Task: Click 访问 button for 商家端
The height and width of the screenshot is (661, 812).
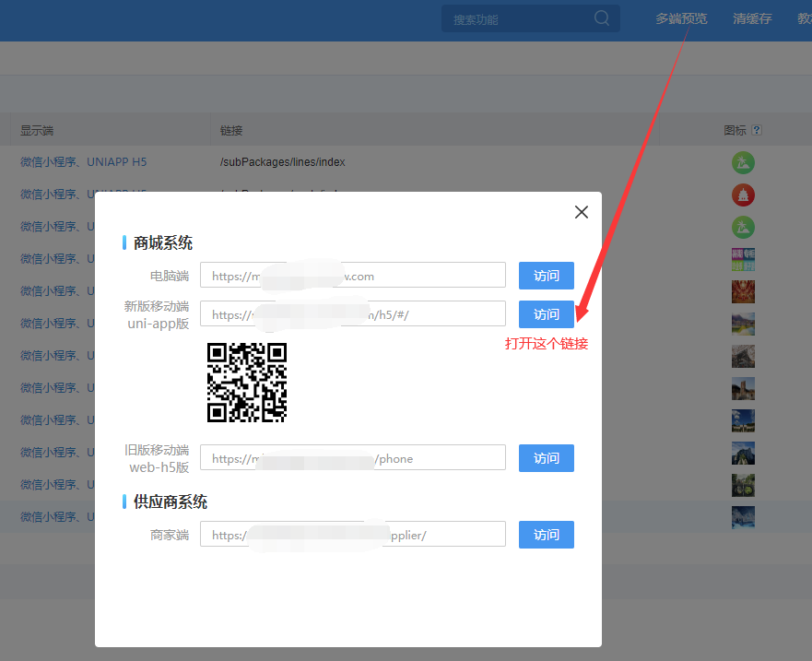Action: click(546, 535)
